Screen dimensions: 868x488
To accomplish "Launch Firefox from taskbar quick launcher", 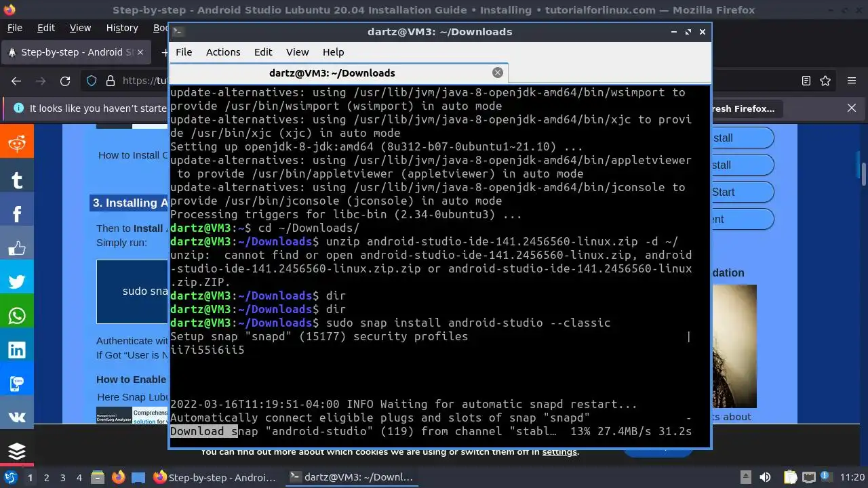I will click(118, 477).
